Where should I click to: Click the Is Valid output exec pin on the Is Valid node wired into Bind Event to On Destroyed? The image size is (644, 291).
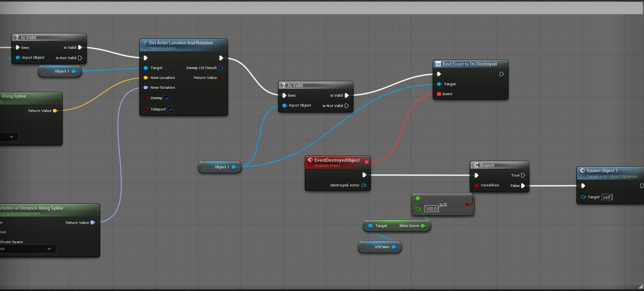(347, 96)
